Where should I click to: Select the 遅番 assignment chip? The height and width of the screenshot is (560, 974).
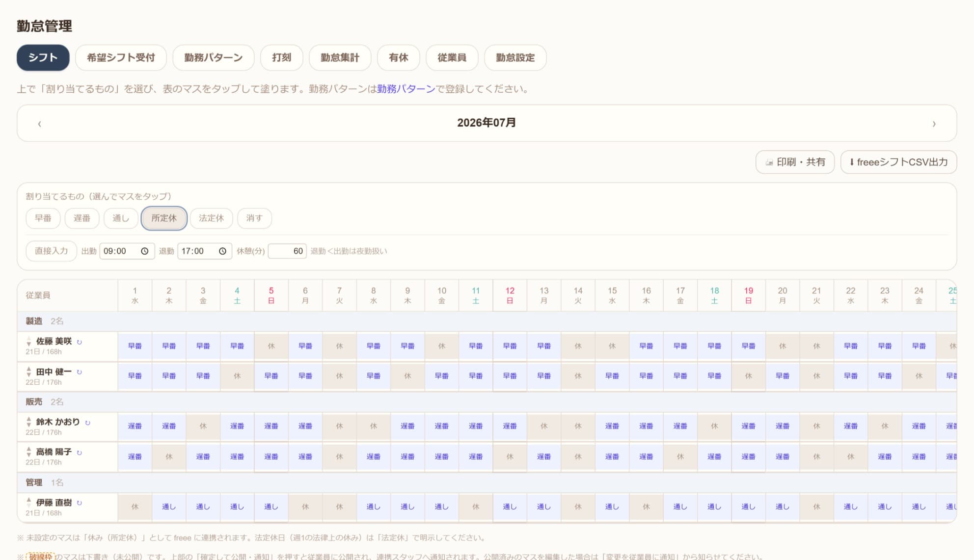(x=82, y=218)
